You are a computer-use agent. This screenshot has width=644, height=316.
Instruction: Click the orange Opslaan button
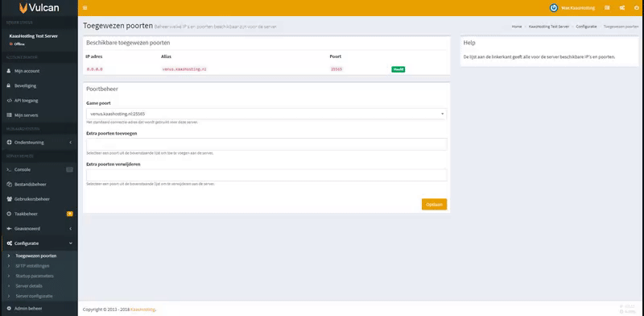(434, 205)
